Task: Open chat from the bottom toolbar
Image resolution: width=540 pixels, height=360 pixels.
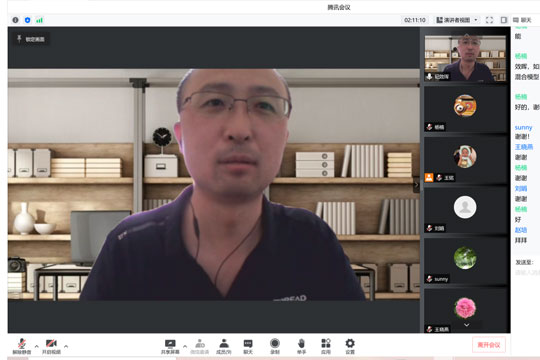Action: click(x=248, y=347)
